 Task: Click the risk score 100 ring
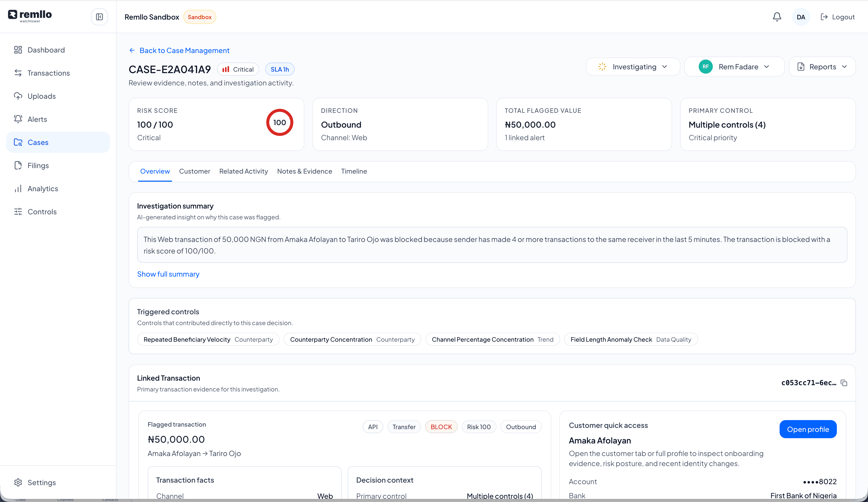280,122
